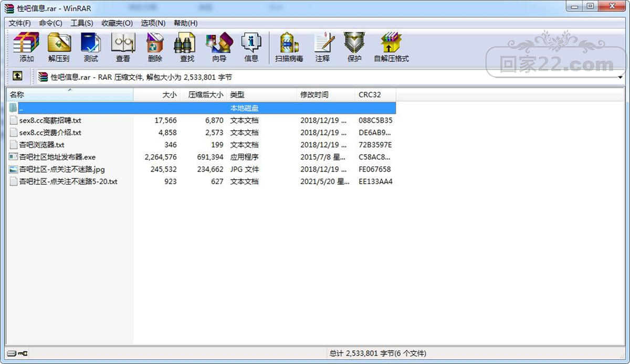Sort files by the CRC32 column header
The image size is (630, 364).
point(375,95)
